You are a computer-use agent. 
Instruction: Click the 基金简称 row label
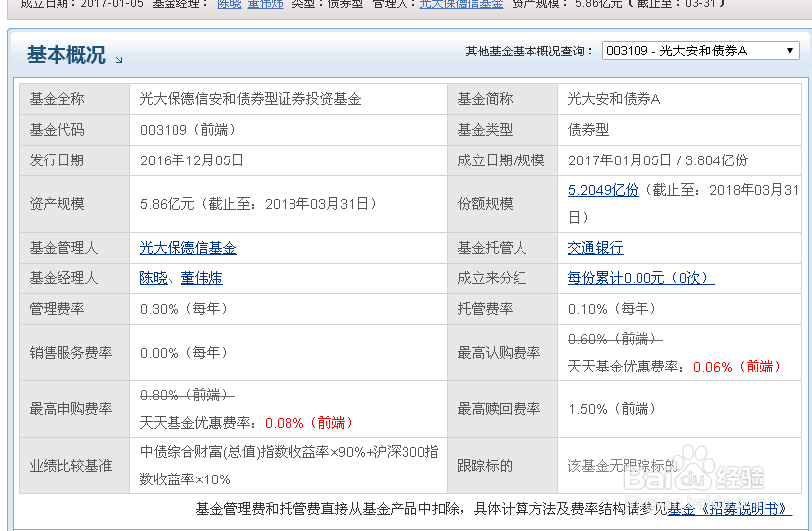tap(485, 99)
